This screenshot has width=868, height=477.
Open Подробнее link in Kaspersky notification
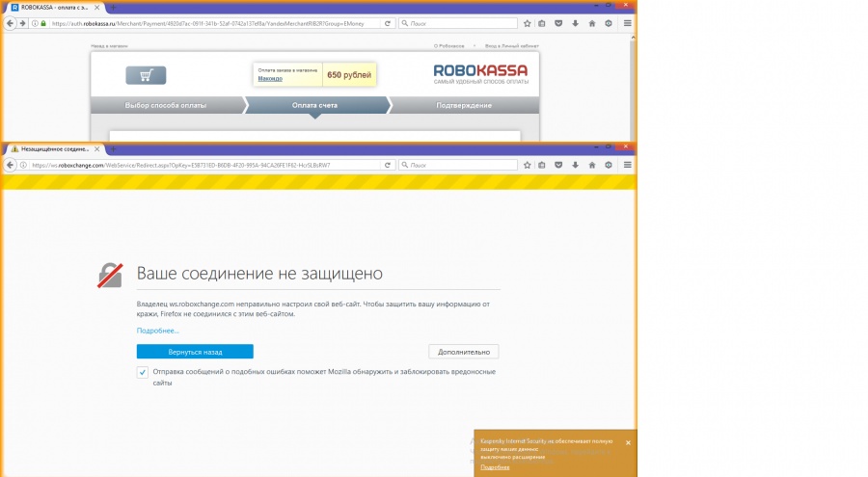click(x=495, y=467)
